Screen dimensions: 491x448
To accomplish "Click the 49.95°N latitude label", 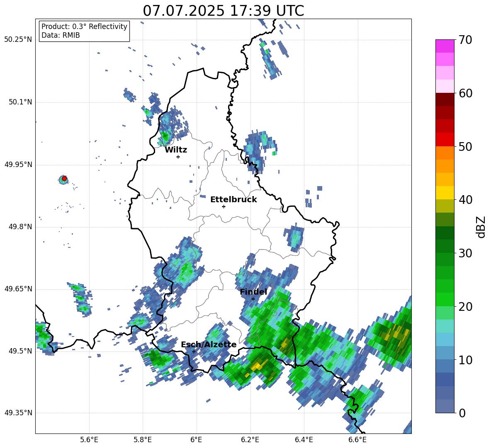I will pyautogui.click(x=18, y=164).
